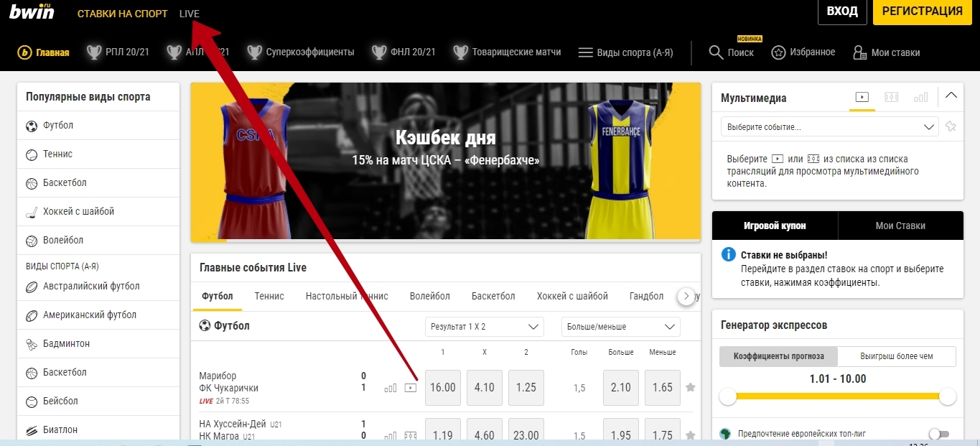Select Футбол tab in Главные события Live
Screen dimensions: 980x446
218,296
